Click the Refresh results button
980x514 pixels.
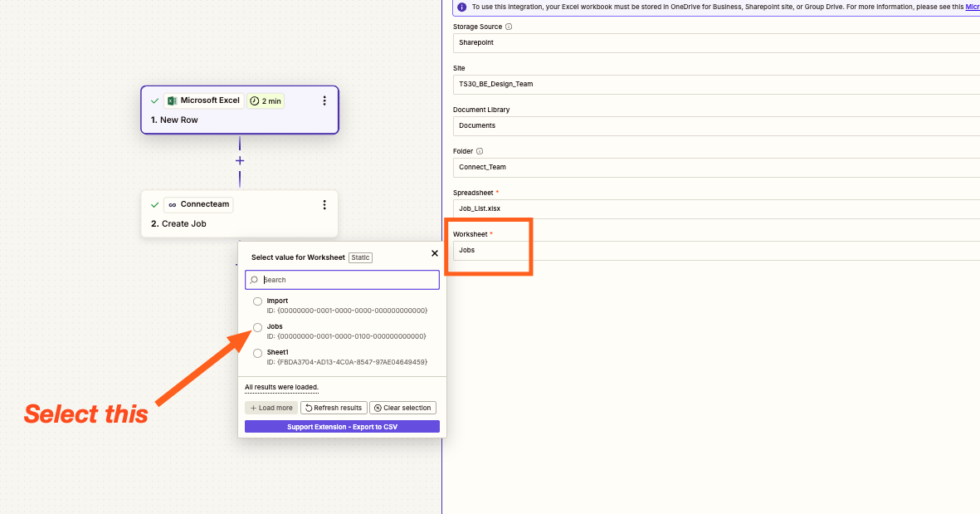334,408
